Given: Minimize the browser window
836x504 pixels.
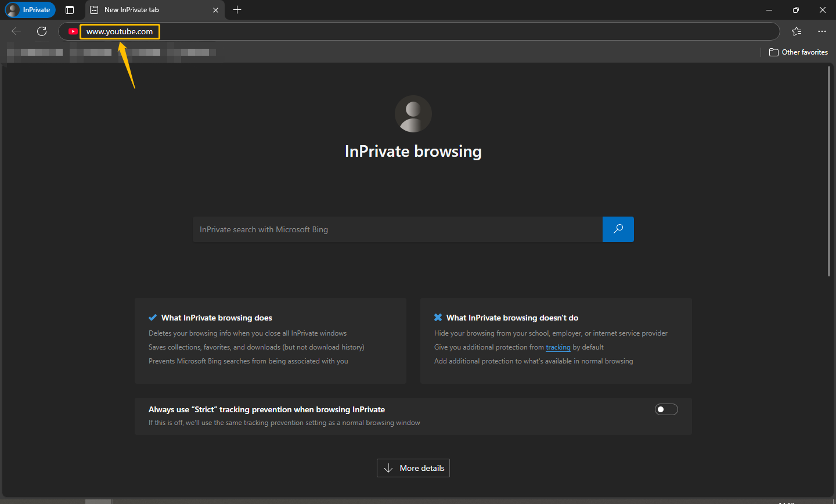Looking at the screenshot, I should click(769, 10).
